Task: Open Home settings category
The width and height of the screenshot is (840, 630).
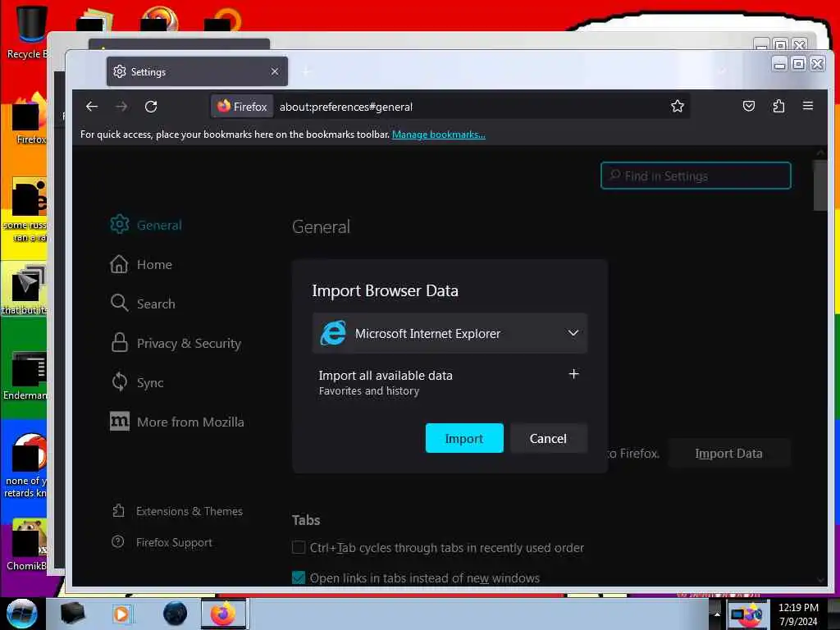Action: click(141, 264)
